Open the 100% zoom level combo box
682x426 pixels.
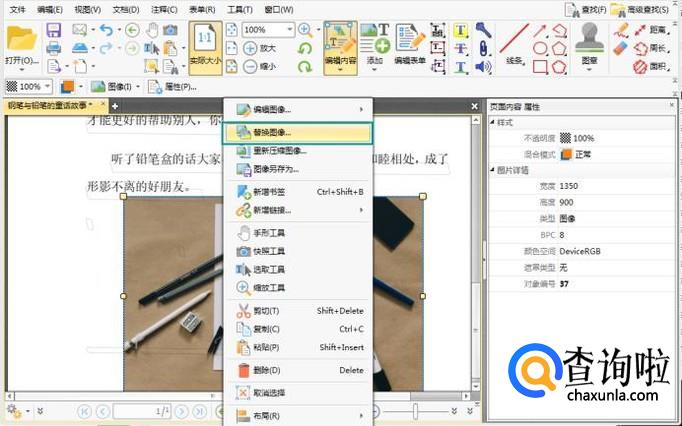268,30
